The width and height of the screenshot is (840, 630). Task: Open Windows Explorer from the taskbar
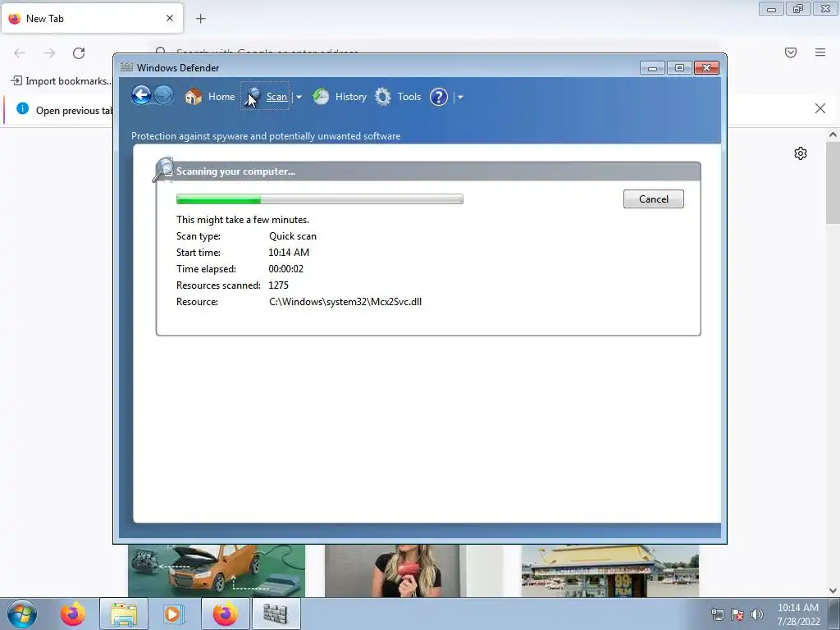click(124, 614)
